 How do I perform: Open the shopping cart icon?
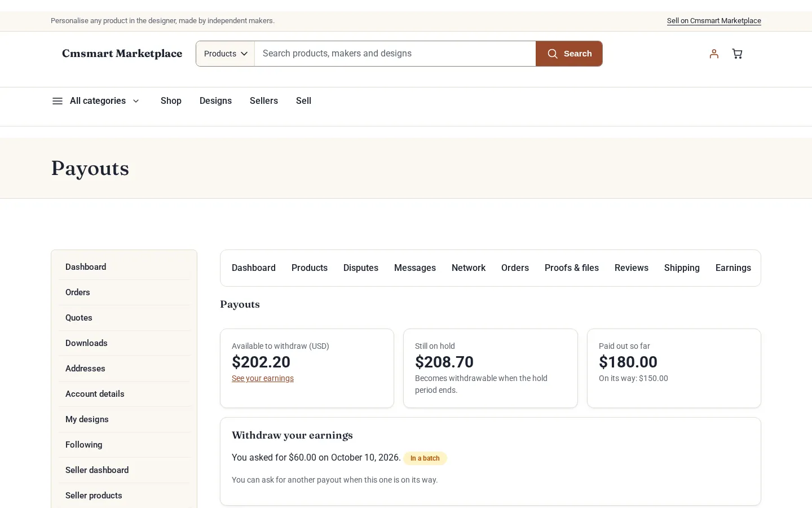click(737, 54)
